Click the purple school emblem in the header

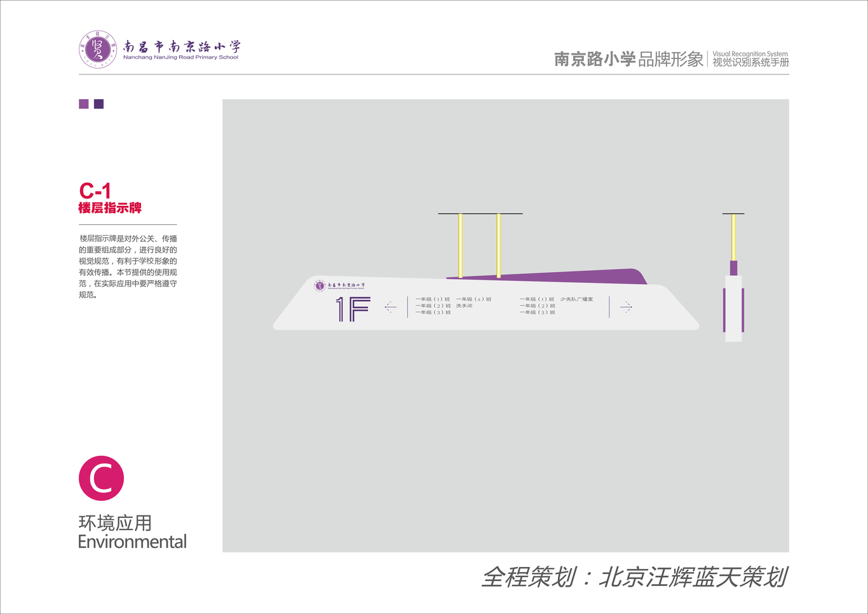98,49
